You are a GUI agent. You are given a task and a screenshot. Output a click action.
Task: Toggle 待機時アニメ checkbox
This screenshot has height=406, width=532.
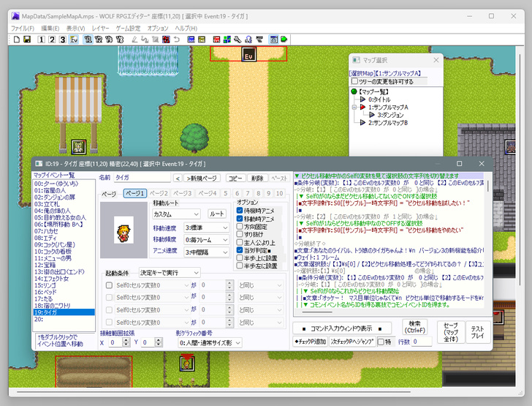[240, 211]
